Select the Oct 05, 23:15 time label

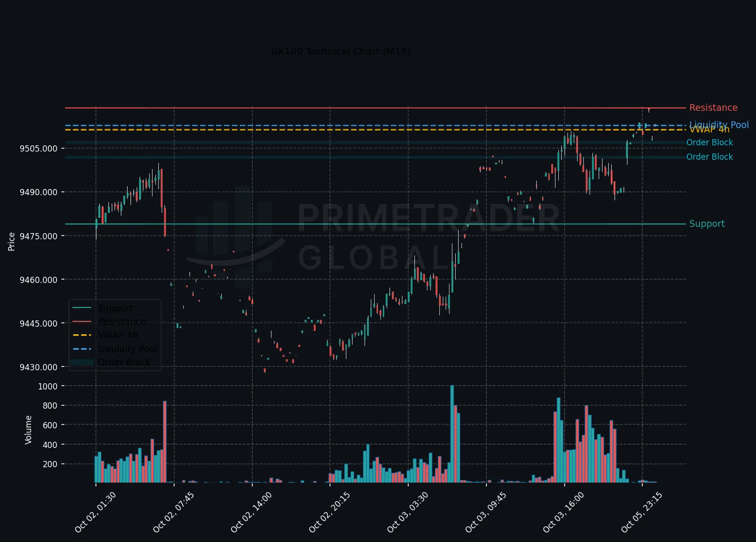(x=641, y=512)
